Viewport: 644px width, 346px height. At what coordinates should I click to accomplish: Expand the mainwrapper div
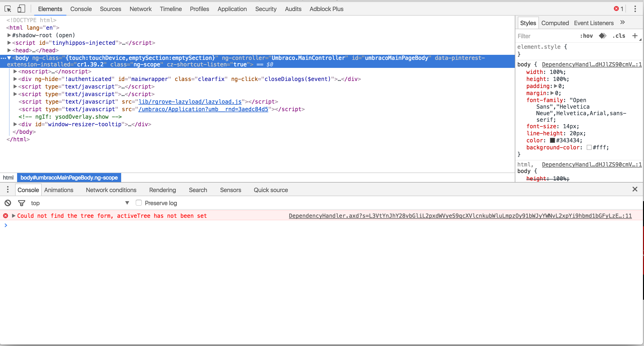pyautogui.click(x=15, y=79)
